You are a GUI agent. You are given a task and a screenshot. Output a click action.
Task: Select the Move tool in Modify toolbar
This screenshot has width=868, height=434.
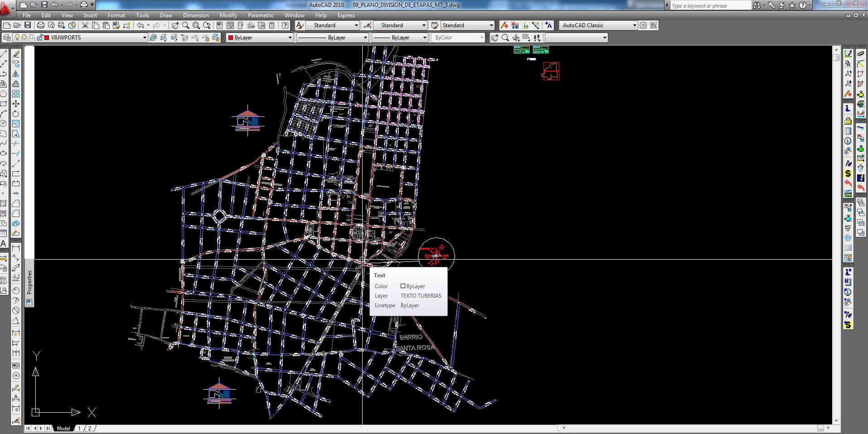(x=16, y=104)
